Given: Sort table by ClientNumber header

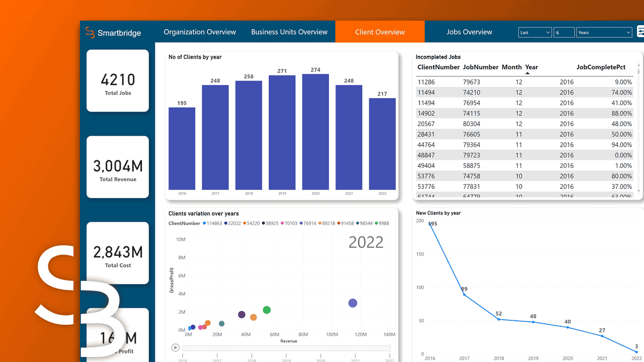Looking at the screenshot, I should [438, 67].
